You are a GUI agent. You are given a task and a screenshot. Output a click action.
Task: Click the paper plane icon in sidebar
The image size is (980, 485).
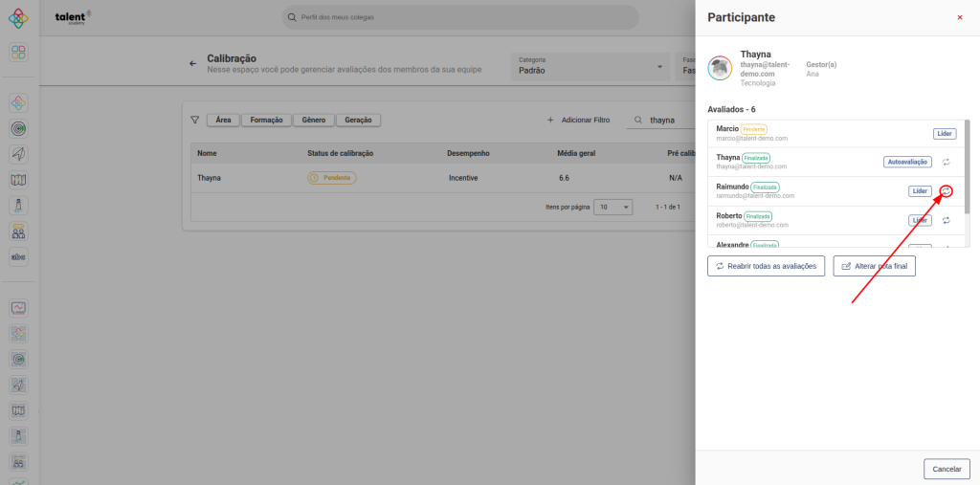point(19,154)
